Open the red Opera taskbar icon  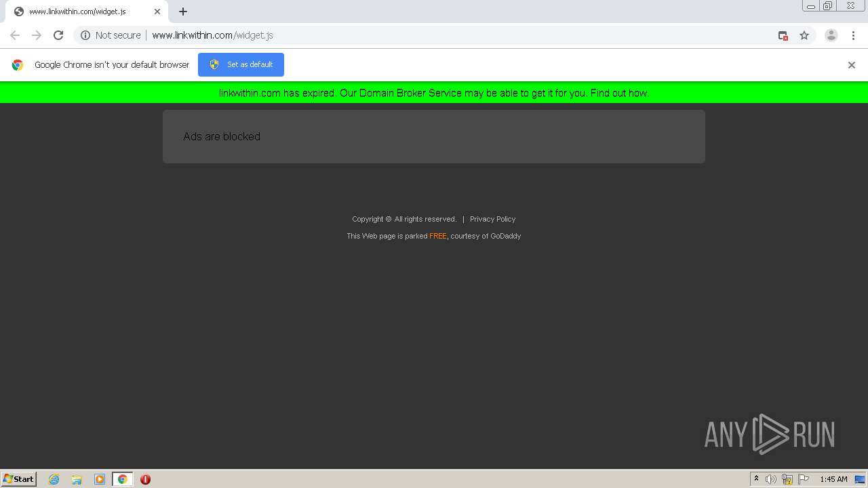[145, 479]
